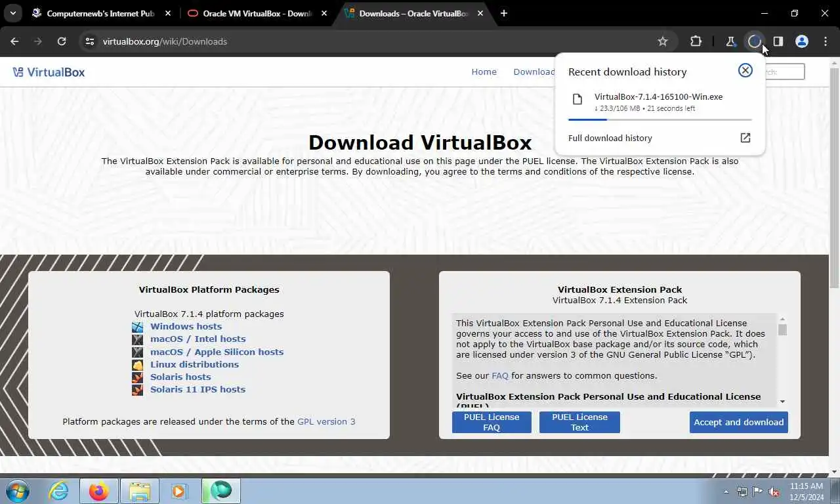Open macOS / Intel hosts link

coord(198,339)
